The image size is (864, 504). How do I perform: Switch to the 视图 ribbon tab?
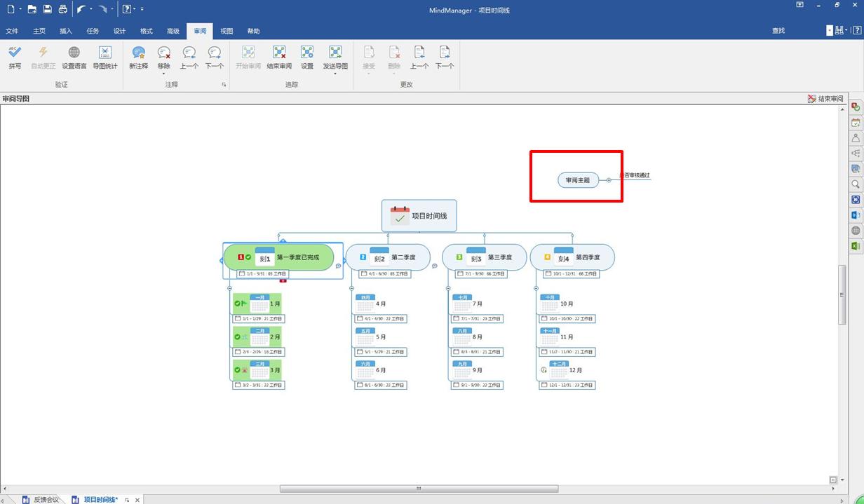pos(227,31)
